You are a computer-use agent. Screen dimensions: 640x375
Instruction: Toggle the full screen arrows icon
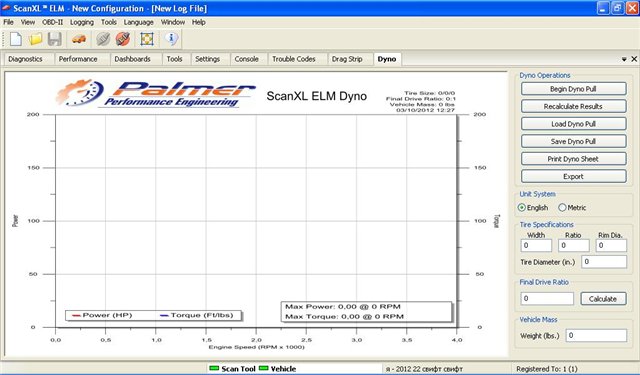(147, 39)
